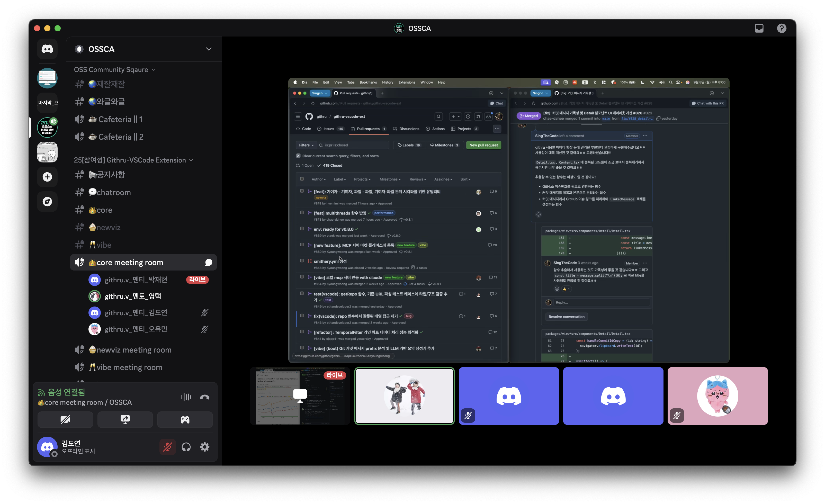
Task: Open the Explore servers compass icon
Action: [47, 201]
